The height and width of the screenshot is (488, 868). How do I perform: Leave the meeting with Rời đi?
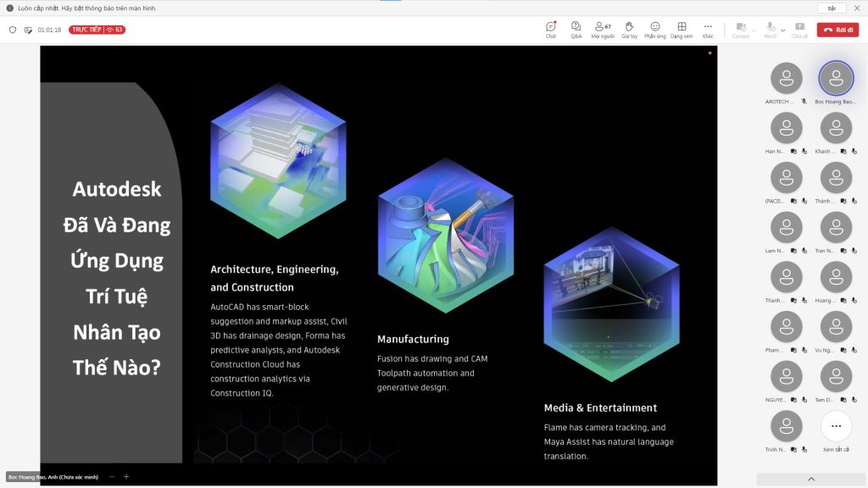(837, 30)
